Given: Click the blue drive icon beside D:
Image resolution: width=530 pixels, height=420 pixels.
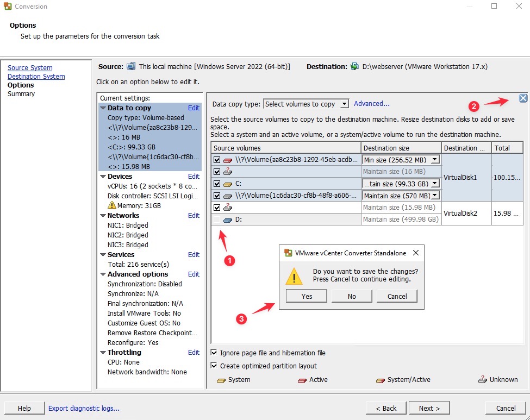Looking at the screenshot, I should click(228, 220).
